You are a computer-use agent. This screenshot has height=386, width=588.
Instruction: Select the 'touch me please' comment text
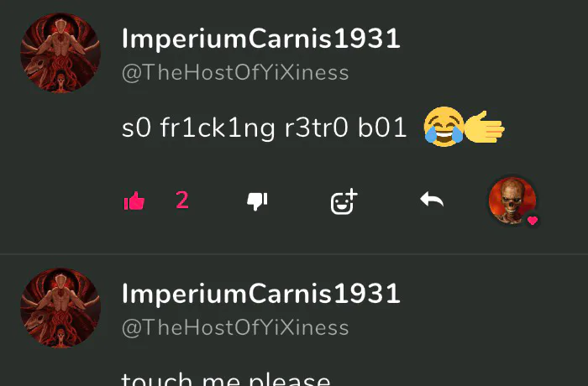coord(226,379)
